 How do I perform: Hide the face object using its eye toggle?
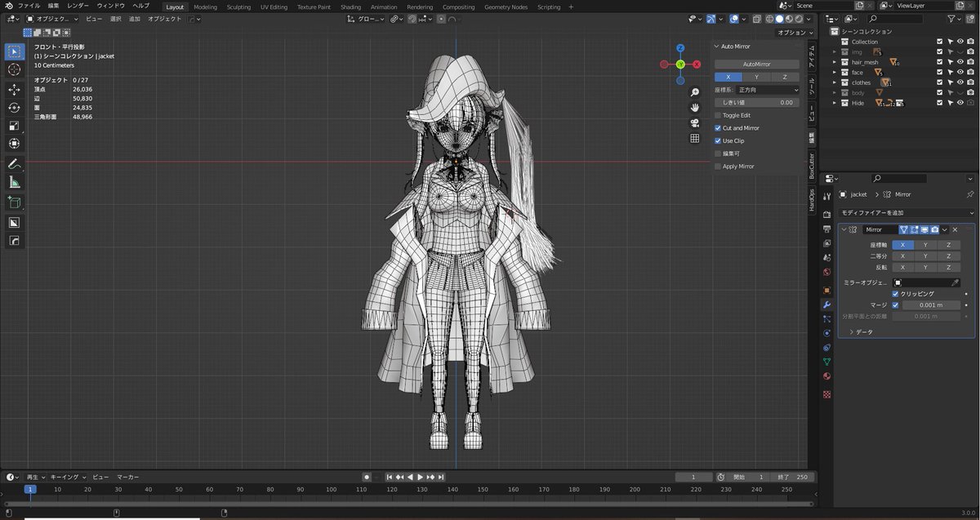960,72
